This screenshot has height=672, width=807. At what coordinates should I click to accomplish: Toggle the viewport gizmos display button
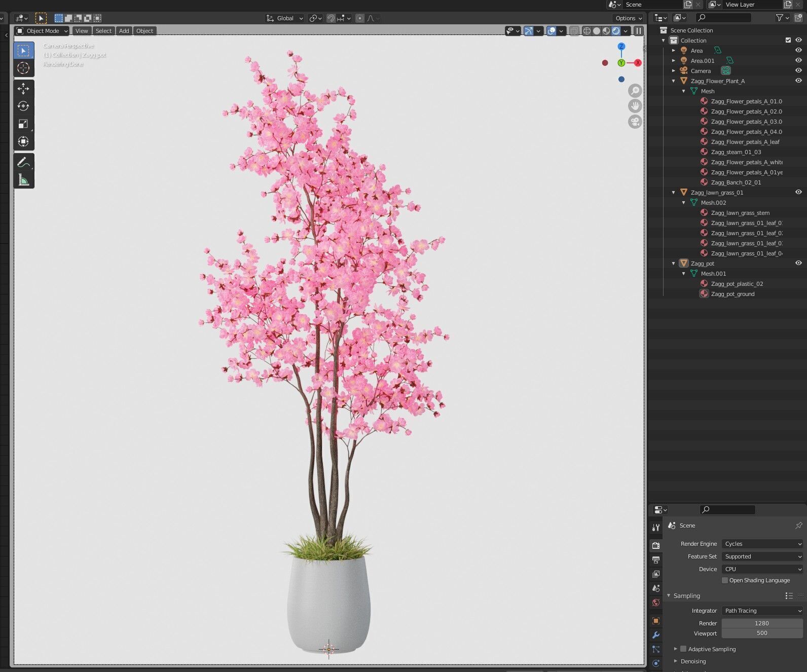coord(529,31)
